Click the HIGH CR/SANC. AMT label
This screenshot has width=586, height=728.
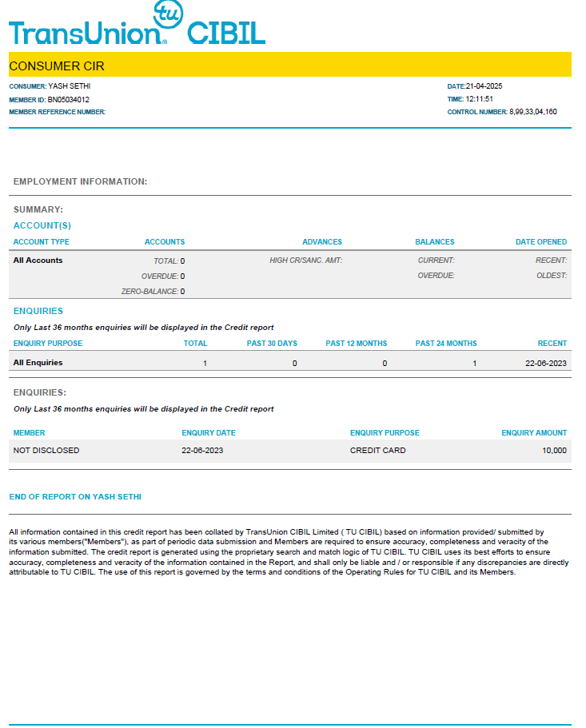point(305,260)
